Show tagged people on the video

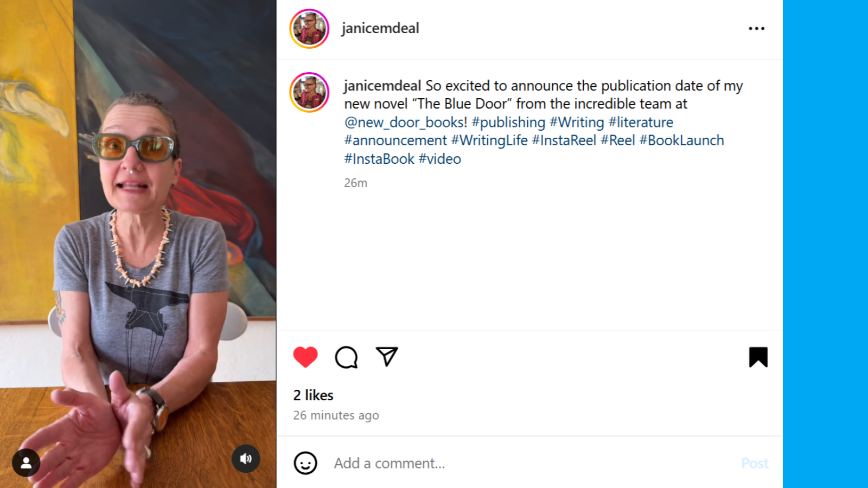(x=26, y=463)
